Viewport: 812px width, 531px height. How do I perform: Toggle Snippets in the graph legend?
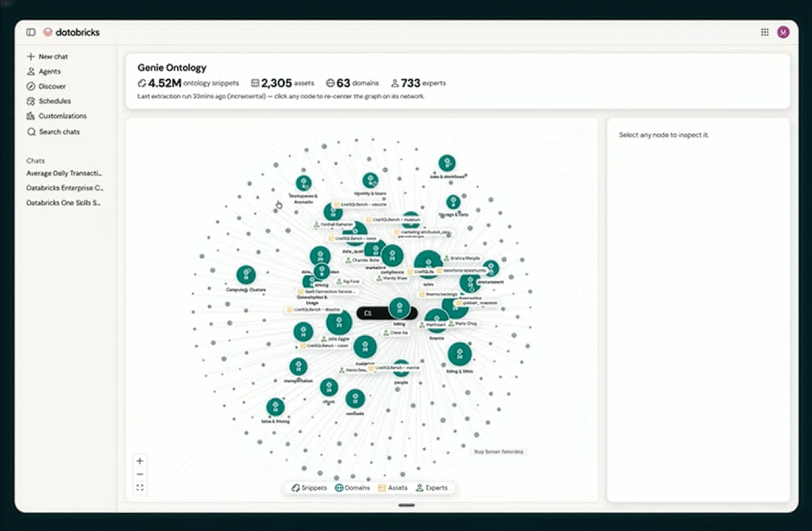coord(309,488)
